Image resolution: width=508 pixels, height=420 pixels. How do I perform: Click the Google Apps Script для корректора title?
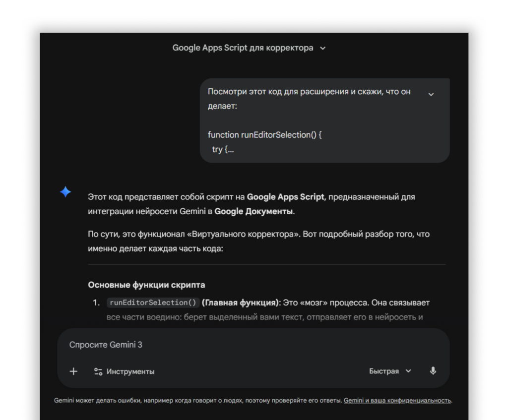pyautogui.click(x=243, y=48)
